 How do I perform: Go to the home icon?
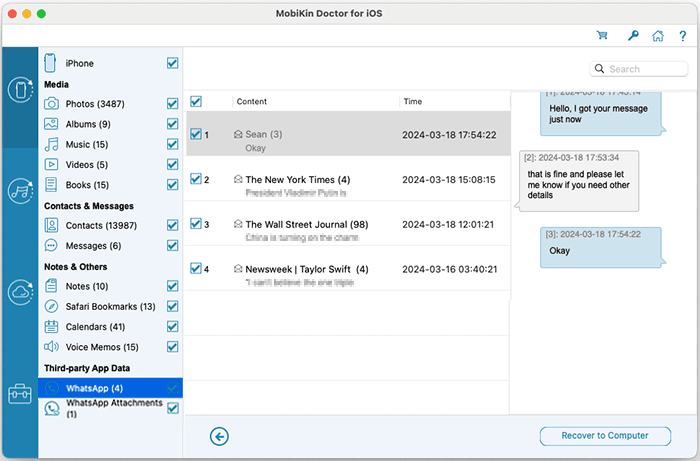[x=657, y=36]
